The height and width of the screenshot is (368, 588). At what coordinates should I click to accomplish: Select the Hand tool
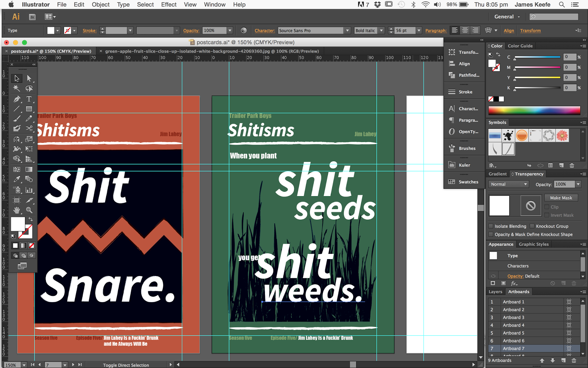coord(17,210)
